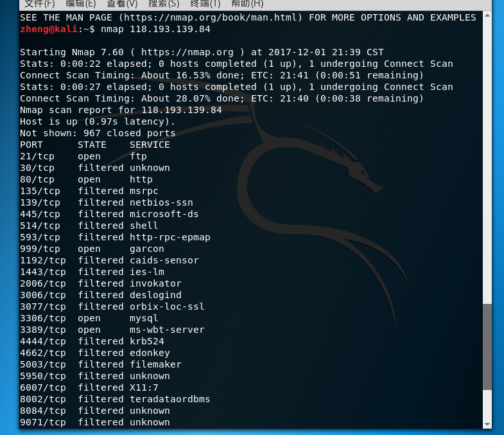
Task: Click the 'Nmap scan report for 118.193.139.84' line
Action: point(121,110)
